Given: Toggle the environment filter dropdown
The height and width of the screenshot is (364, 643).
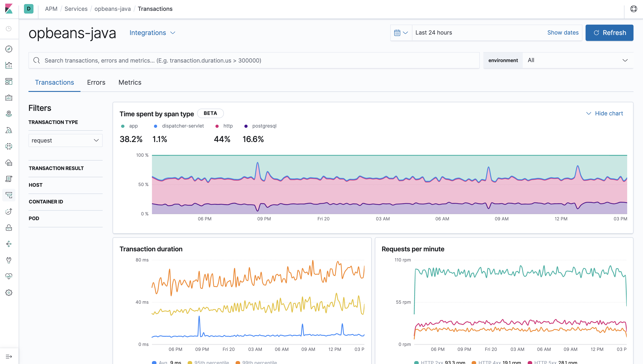Looking at the screenshot, I should (x=579, y=60).
